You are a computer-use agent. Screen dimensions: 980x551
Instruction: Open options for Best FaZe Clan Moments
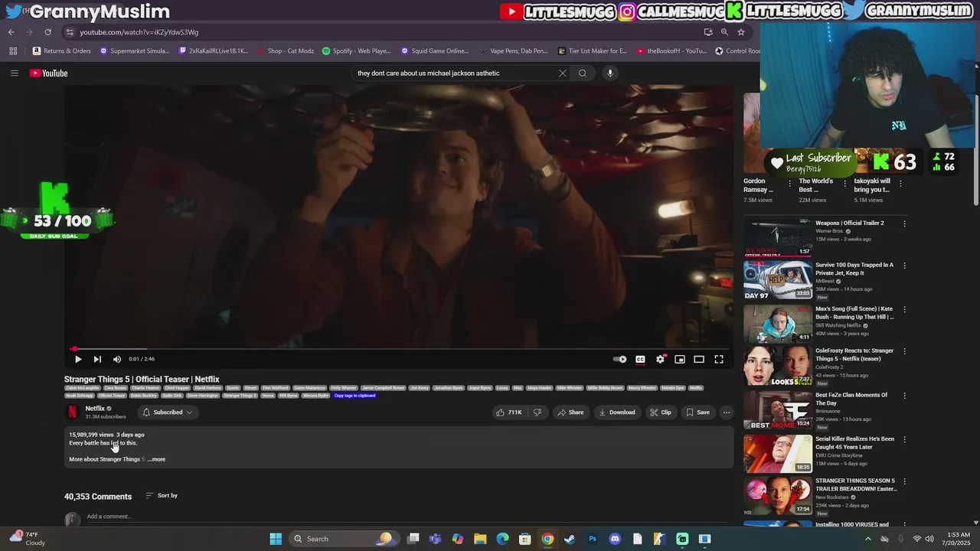click(x=904, y=396)
